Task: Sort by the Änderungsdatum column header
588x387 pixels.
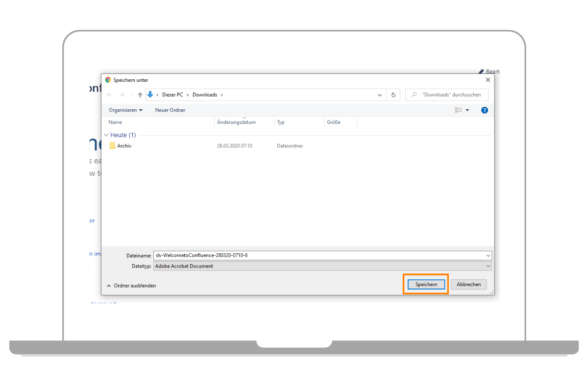Action: [x=236, y=122]
